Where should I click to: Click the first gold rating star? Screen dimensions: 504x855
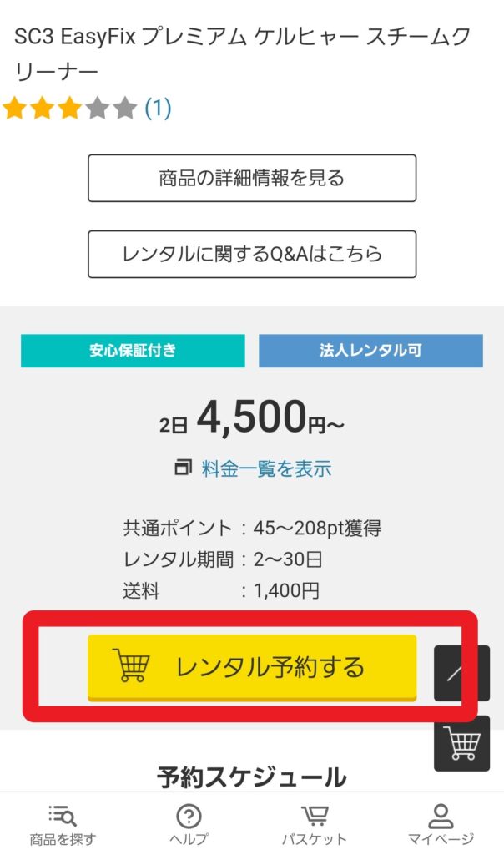coord(14,109)
